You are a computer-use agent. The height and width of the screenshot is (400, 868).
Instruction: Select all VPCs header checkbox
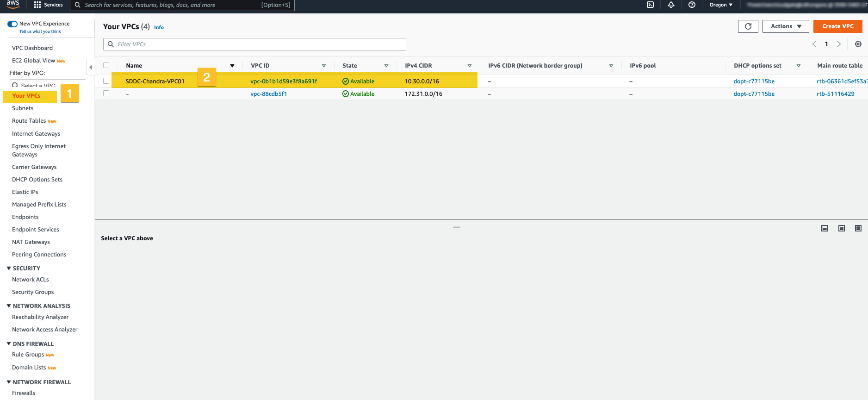click(106, 65)
